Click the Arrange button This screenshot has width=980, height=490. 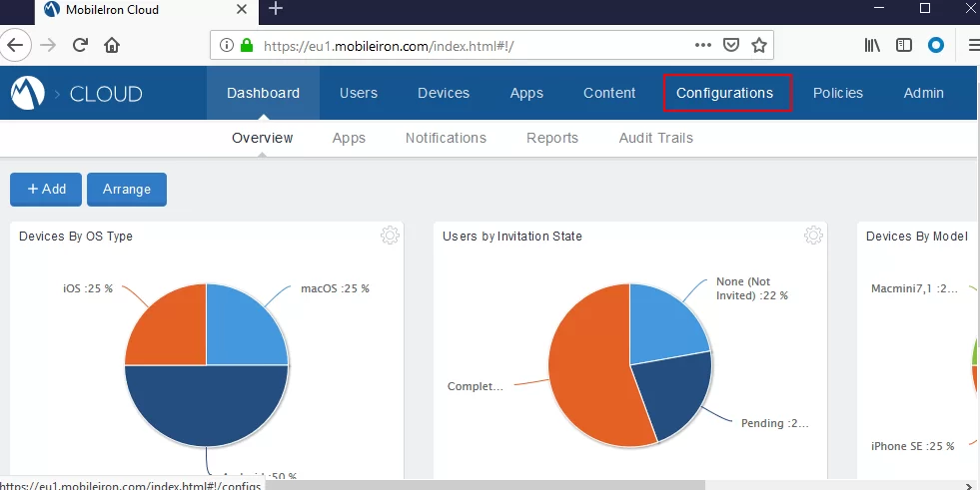pos(127,189)
